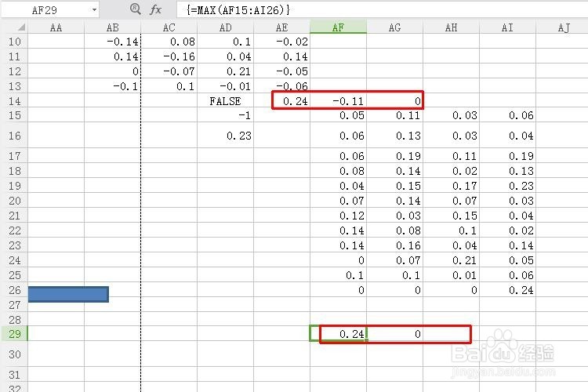Viewport: 588px width, 392px height.
Task: Select row header 14
Action: pyautogui.click(x=14, y=100)
